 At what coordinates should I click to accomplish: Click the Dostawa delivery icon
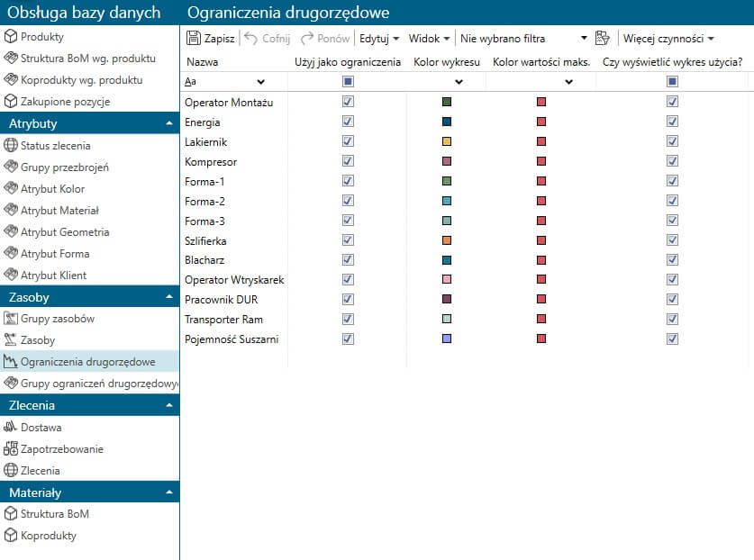pyautogui.click(x=11, y=427)
